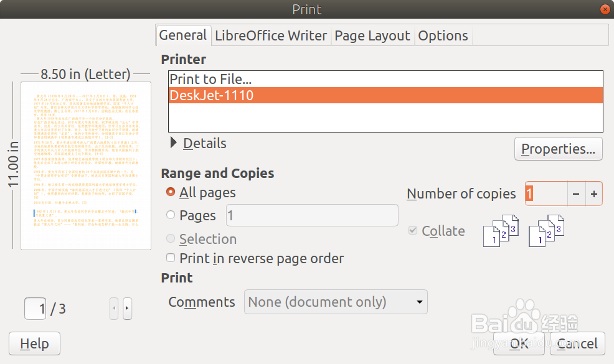The image size is (614, 364).
Task: Switch to the Options tab
Action: tap(443, 36)
